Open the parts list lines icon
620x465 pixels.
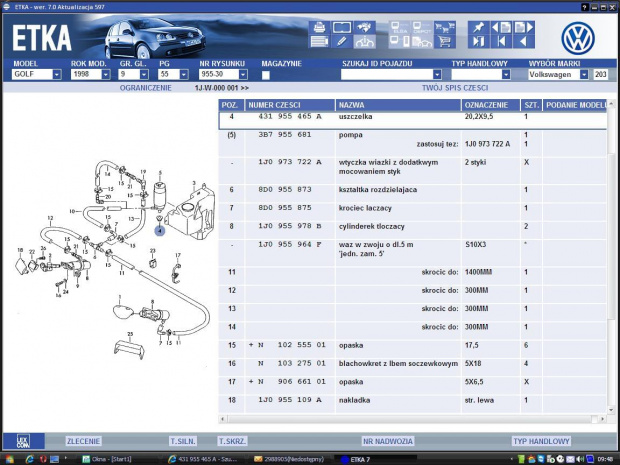pyautogui.click(x=319, y=41)
